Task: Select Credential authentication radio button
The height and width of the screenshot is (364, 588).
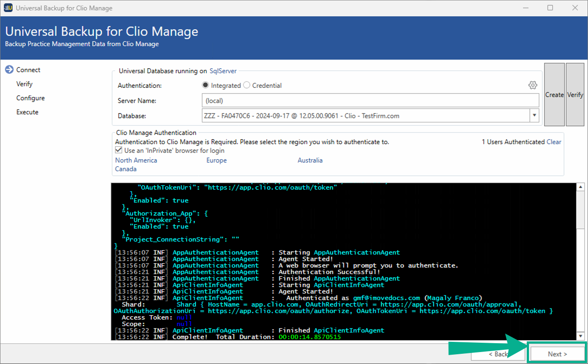Action: 247,85
